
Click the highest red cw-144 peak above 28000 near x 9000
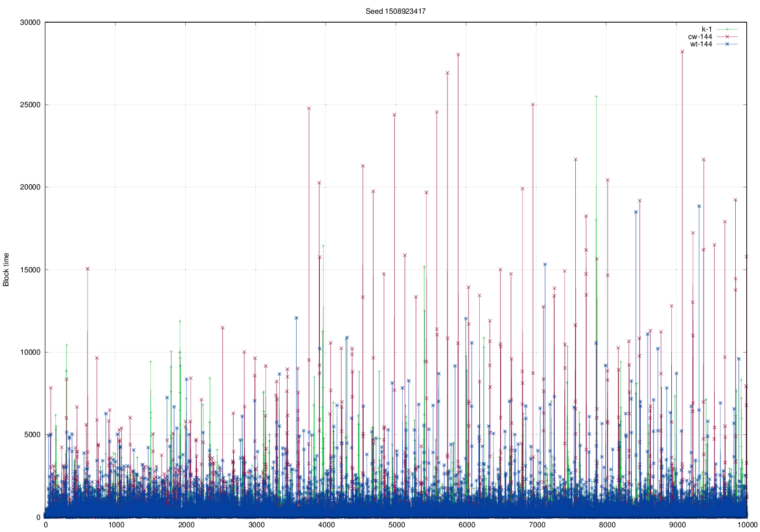[x=682, y=52]
